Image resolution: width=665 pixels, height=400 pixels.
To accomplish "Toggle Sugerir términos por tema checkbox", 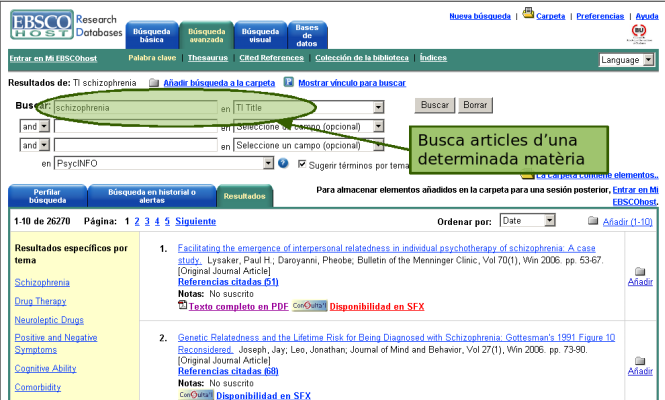I will pyautogui.click(x=302, y=164).
